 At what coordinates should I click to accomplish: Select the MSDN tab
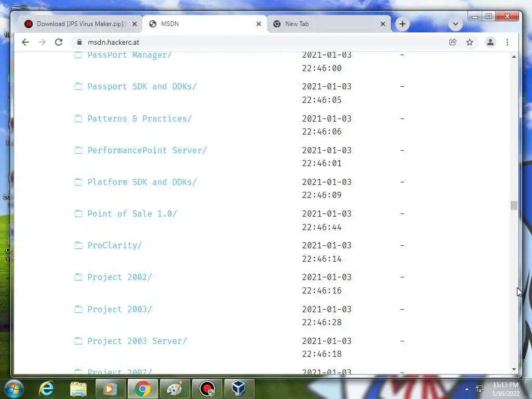click(x=205, y=24)
